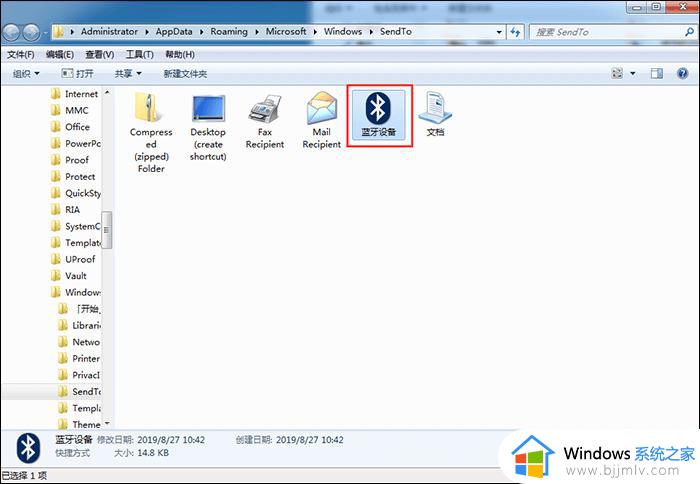The image size is (700, 484).
Task: Select the Mail Recipient icon
Action: pos(321,121)
